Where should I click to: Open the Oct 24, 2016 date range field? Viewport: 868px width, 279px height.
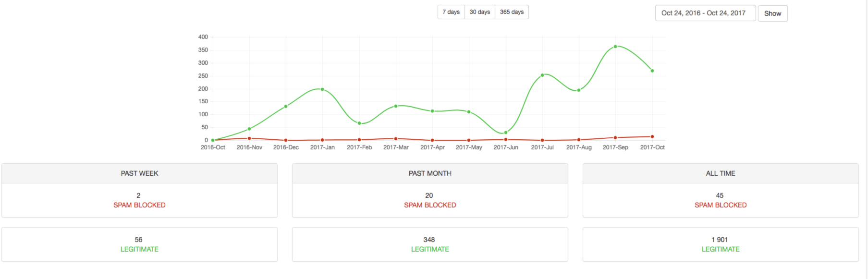[705, 13]
